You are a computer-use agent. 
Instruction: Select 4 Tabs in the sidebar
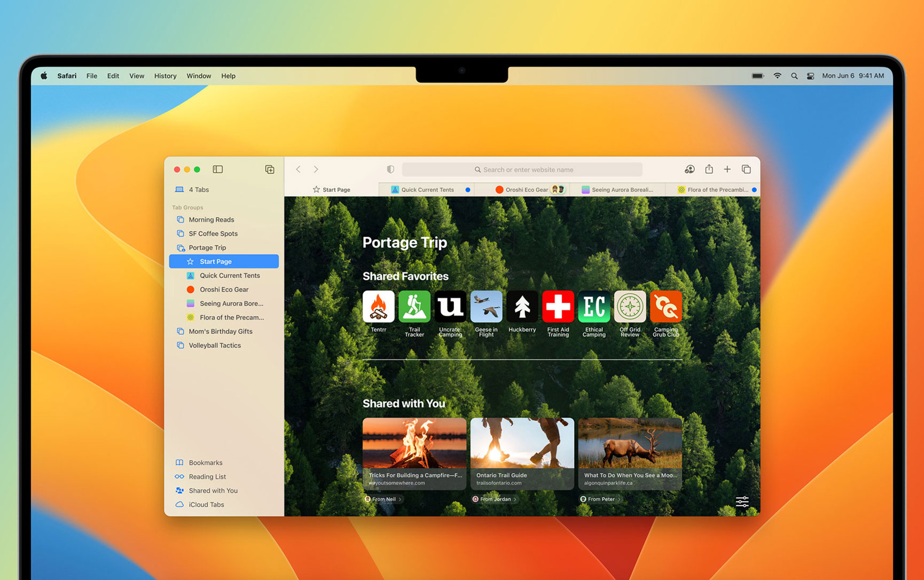(224, 190)
